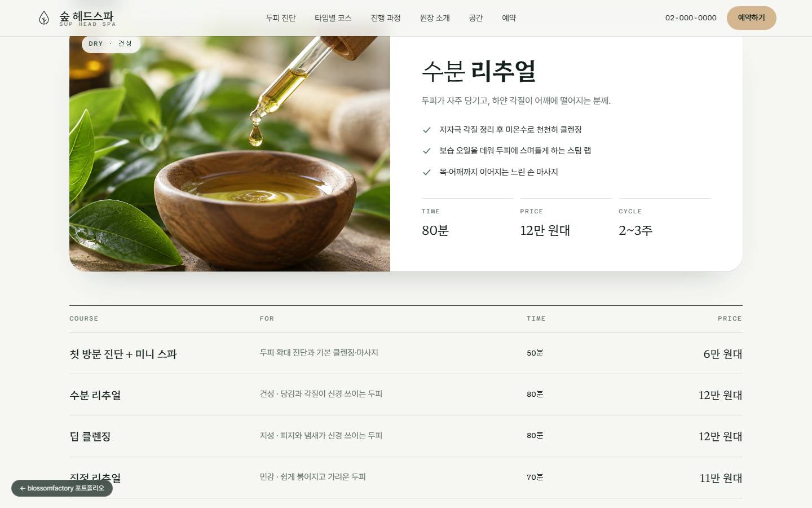Image resolution: width=812 pixels, height=508 pixels.
Task: Call the 02-000-0000 phone link
Action: coord(691,18)
